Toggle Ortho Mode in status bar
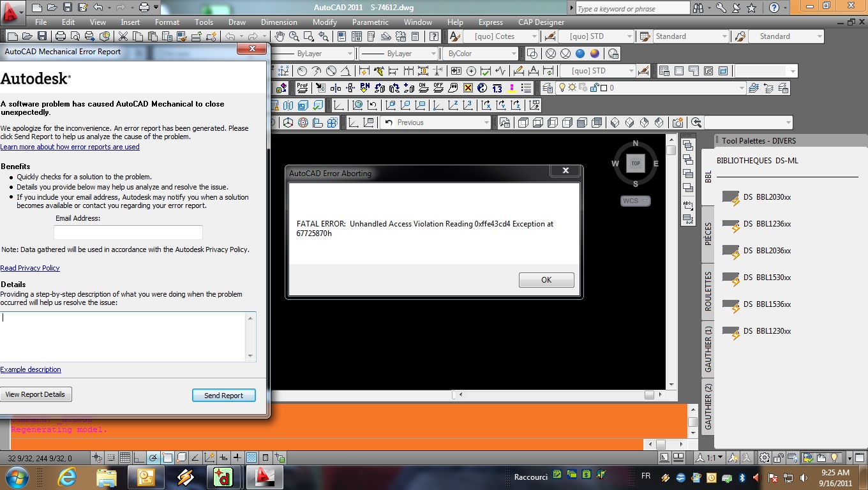Image resolution: width=868 pixels, height=490 pixels. tap(140, 457)
